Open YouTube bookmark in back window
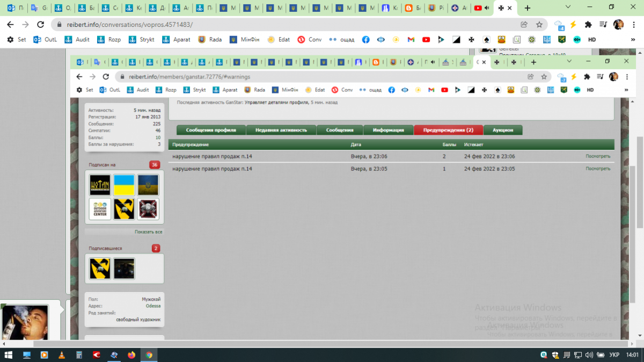The height and width of the screenshot is (362, 644). [x=426, y=39]
